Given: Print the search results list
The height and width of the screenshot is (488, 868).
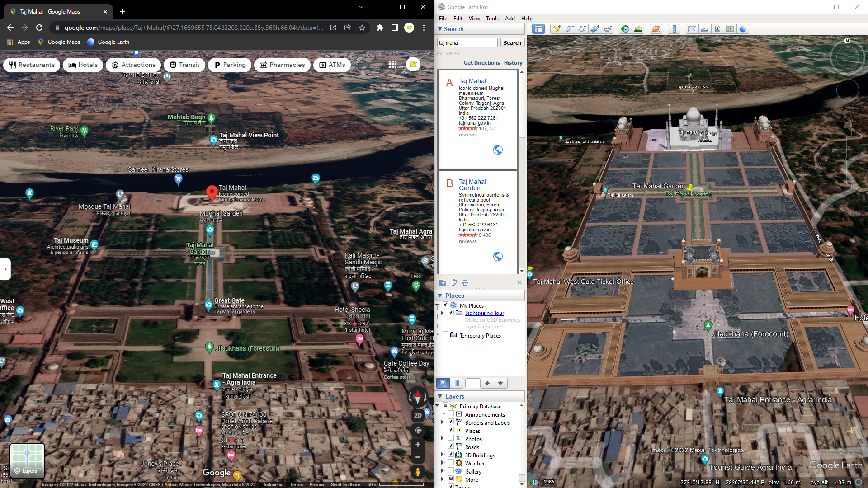Looking at the screenshot, I should point(465,282).
